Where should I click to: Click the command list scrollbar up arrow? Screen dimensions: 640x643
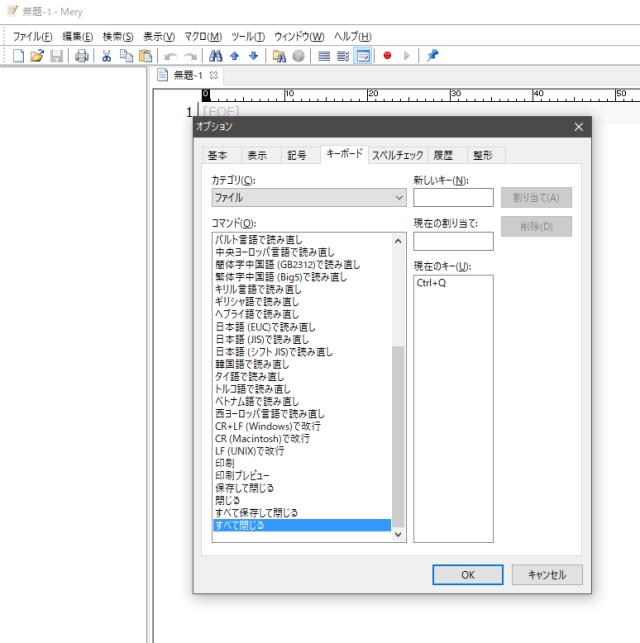(399, 241)
